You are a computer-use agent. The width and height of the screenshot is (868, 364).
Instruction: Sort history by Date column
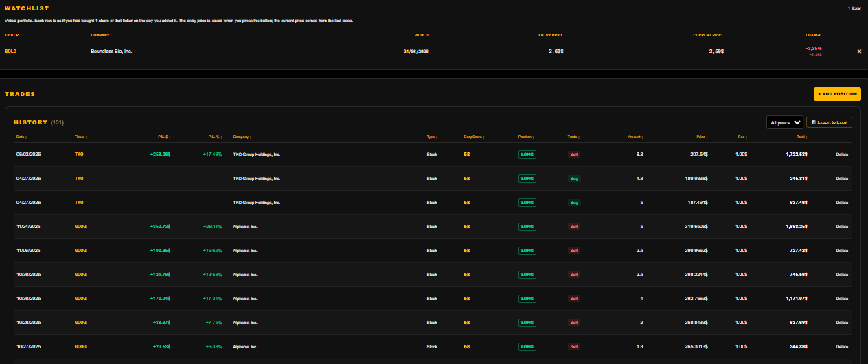[22, 137]
